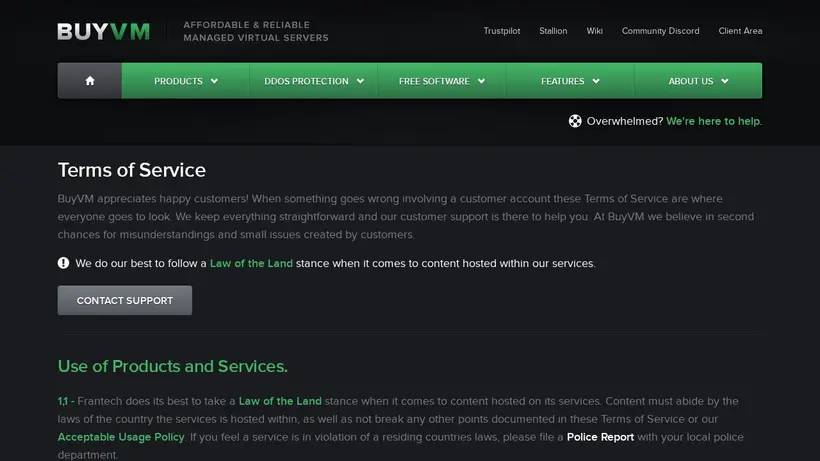The image size is (820, 461).
Task: Expand the Products chevron
Action: (x=214, y=81)
